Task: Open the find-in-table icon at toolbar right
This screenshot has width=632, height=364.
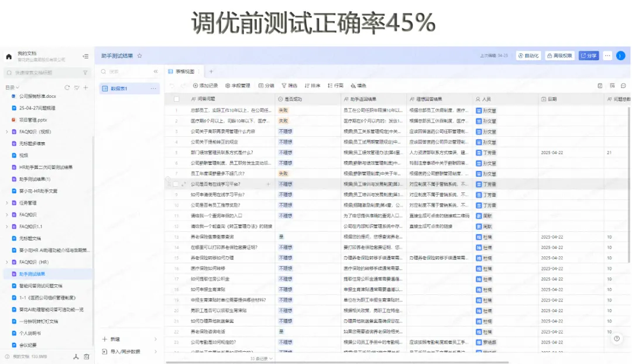Action: 612,85
